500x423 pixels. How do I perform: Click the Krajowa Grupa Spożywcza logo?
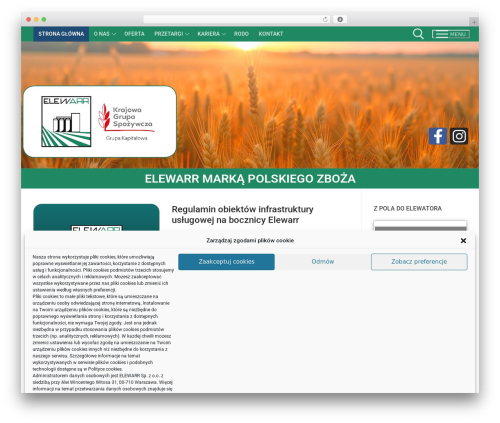click(x=126, y=122)
